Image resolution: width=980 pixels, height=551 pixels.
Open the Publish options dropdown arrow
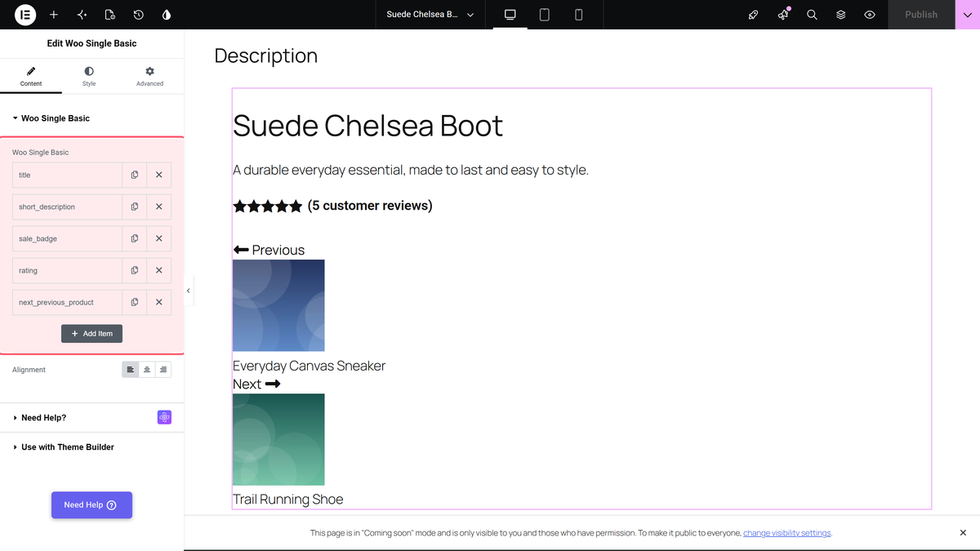click(x=968, y=15)
